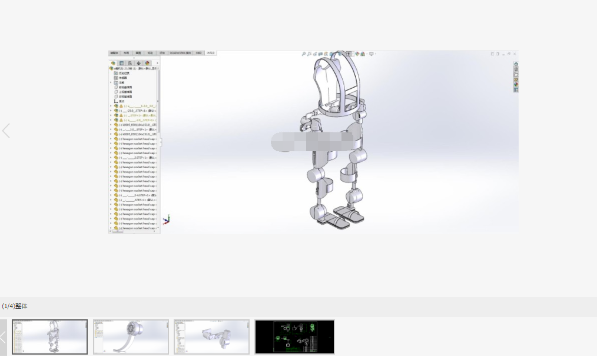Open Custom Properties task pane icon
This screenshot has width=597, height=364.
[516, 90]
